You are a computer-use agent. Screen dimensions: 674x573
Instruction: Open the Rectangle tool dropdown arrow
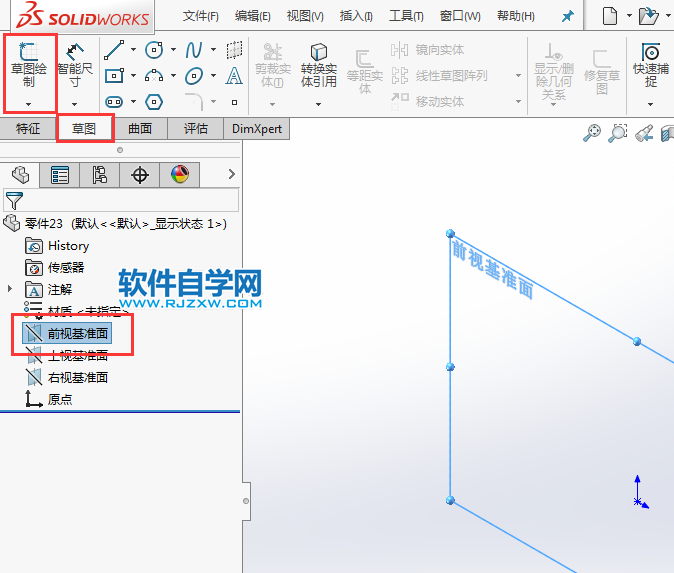coord(133,76)
